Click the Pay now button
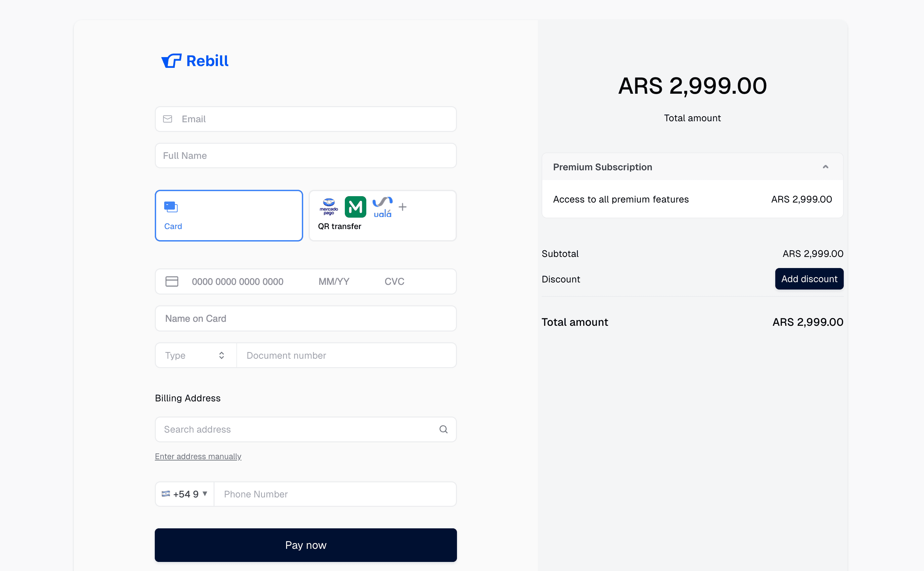Screen dimensions: 924x571 305,545
